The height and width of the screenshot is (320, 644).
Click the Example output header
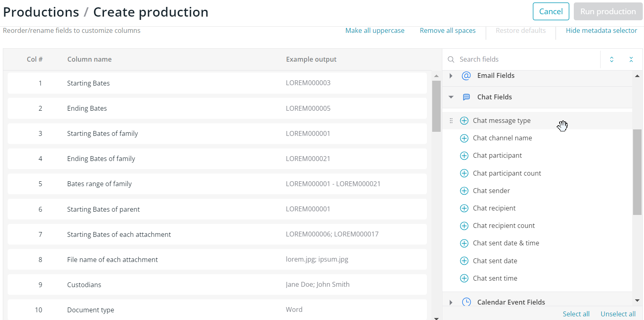[x=311, y=59]
